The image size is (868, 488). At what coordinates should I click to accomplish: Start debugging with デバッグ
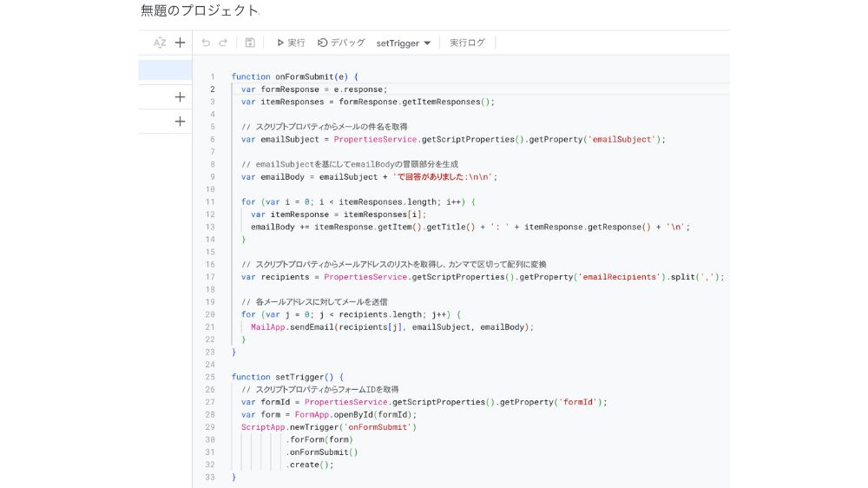[341, 43]
